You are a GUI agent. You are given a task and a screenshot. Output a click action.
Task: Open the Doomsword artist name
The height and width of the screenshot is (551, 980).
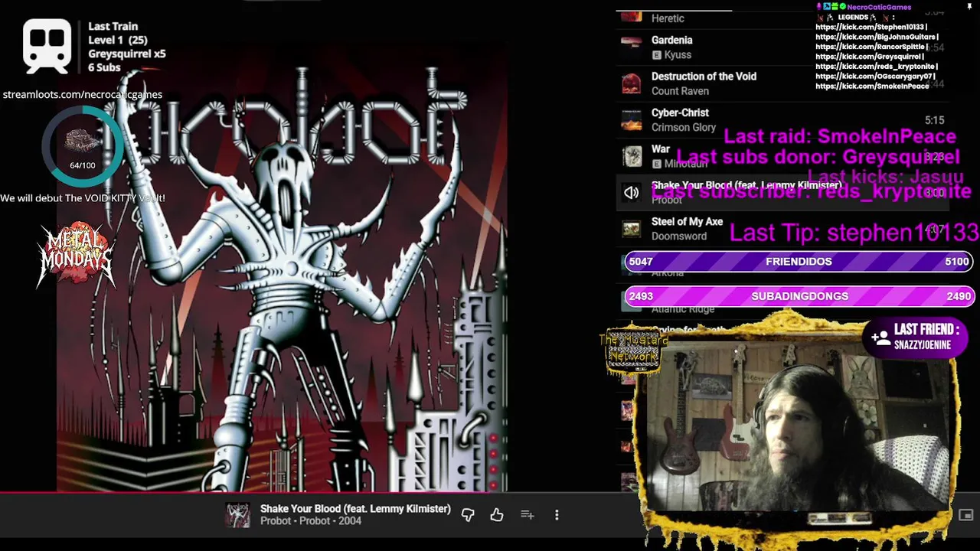679,236
